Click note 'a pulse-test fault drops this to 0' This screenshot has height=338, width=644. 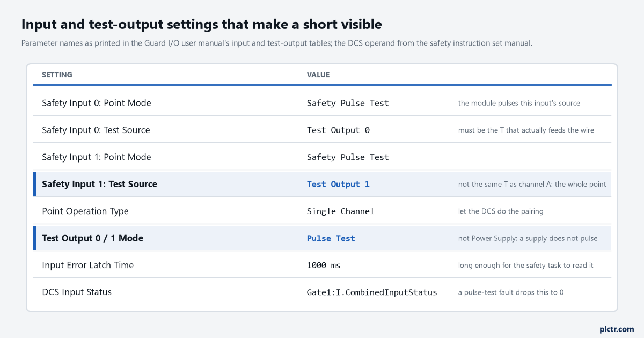[512, 292]
